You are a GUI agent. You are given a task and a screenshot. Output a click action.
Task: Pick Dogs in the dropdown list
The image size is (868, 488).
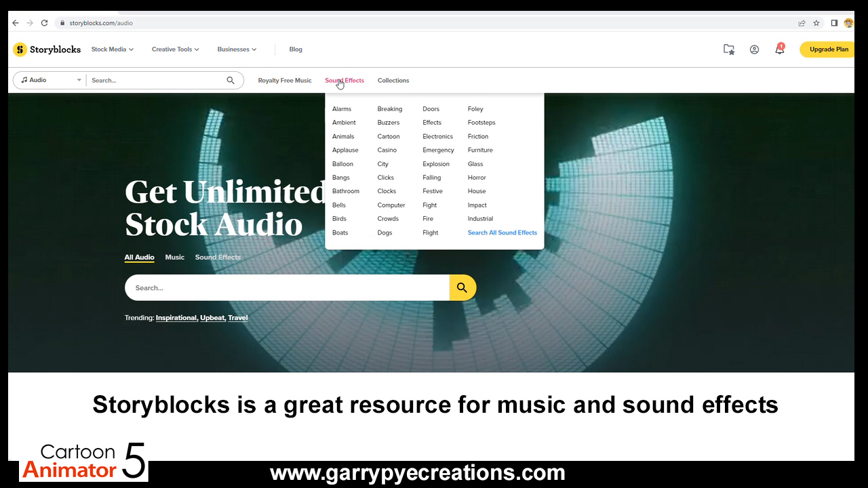[x=385, y=232]
